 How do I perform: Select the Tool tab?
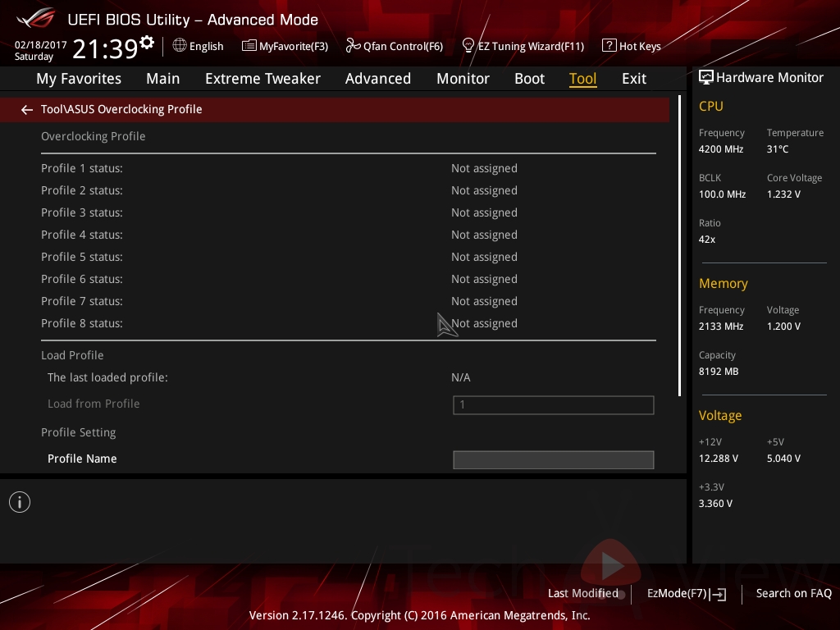click(583, 79)
